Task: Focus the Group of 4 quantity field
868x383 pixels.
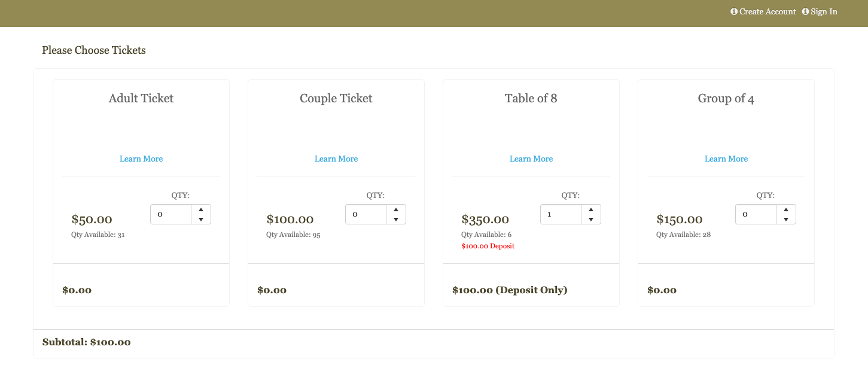Action: pos(756,215)
